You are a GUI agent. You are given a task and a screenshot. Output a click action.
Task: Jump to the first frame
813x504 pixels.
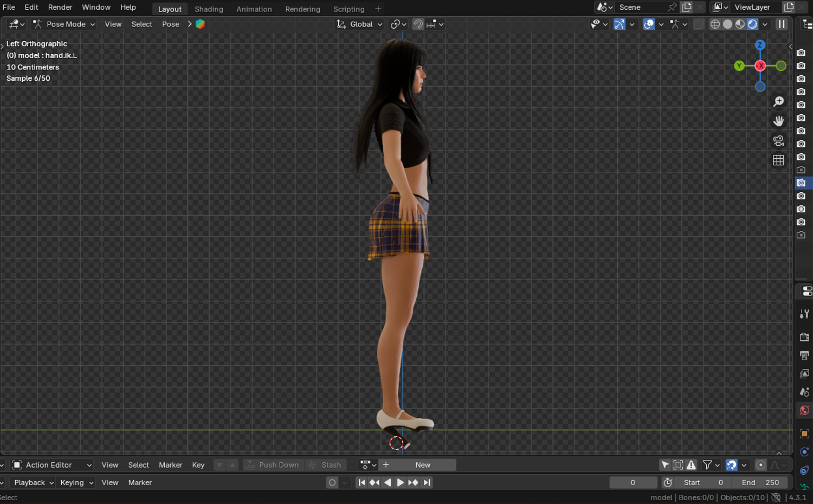pos(362,482)
